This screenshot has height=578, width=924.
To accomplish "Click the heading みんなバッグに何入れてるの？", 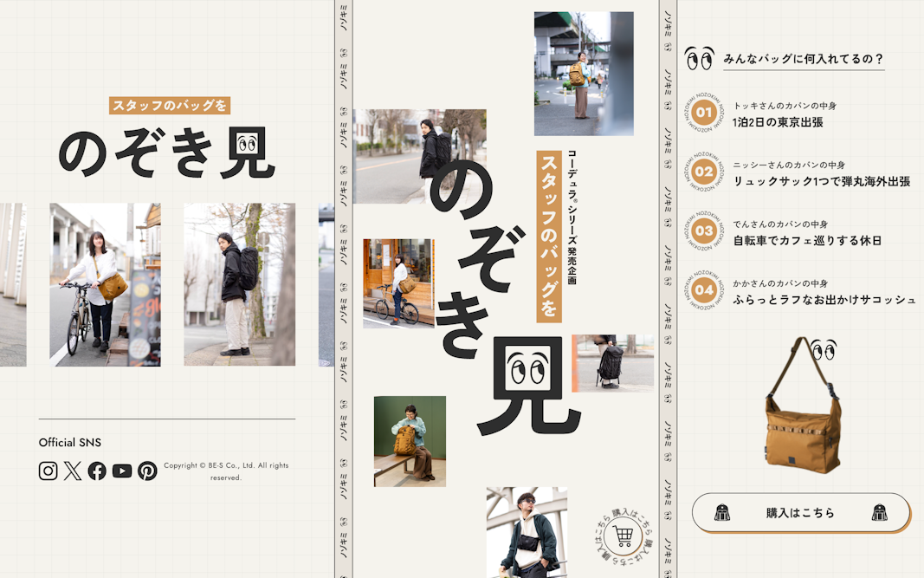I will [804, 59].
